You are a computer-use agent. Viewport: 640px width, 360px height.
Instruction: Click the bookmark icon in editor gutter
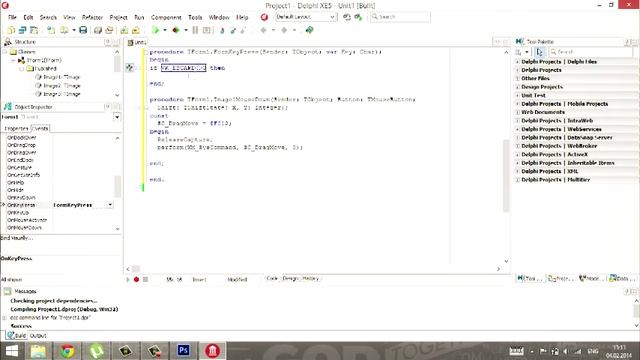point(129,68)
